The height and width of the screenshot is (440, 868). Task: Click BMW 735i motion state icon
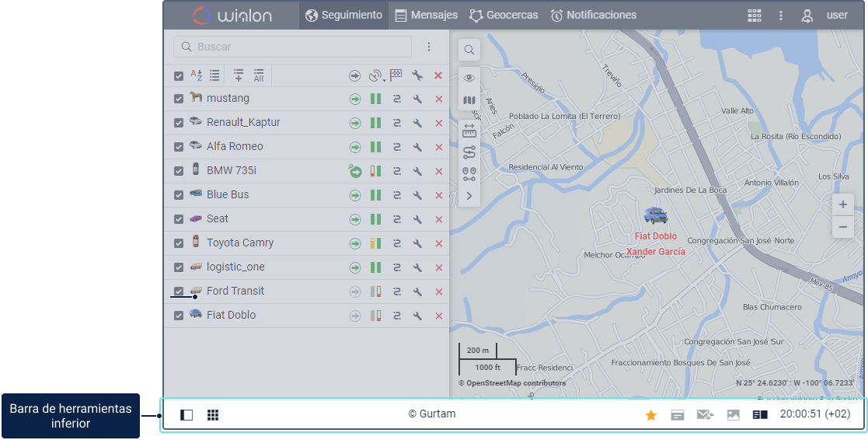coord(354,171)
